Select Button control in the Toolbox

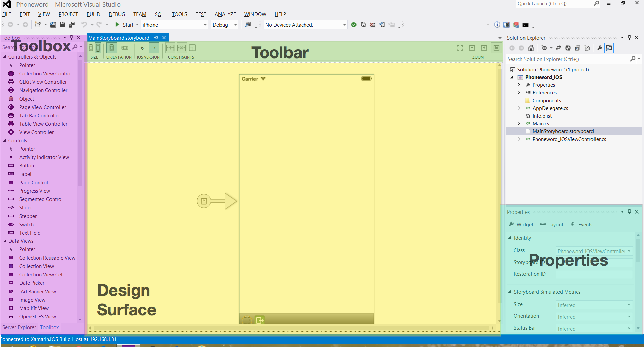click(x=27, y=166)
